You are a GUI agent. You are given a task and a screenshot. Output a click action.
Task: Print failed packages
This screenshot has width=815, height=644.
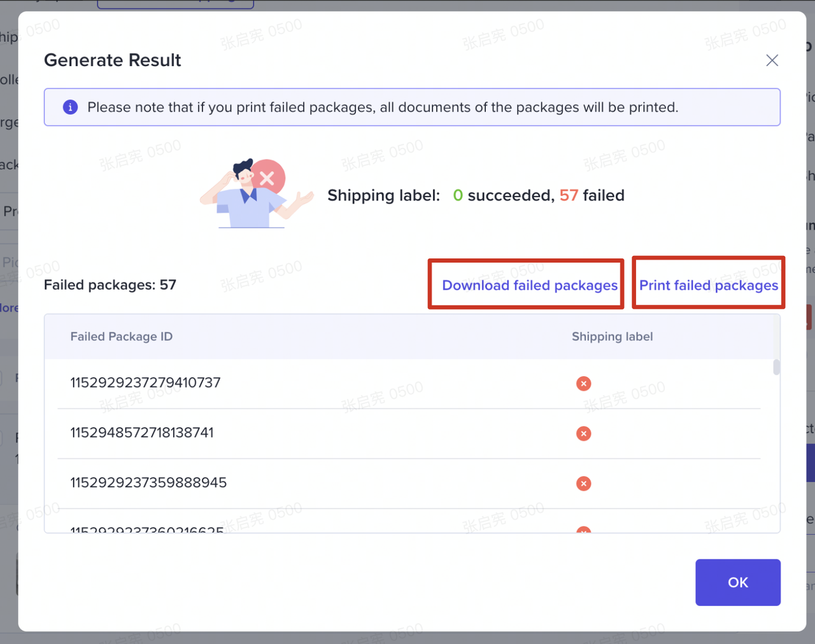[x=709, y=285]
